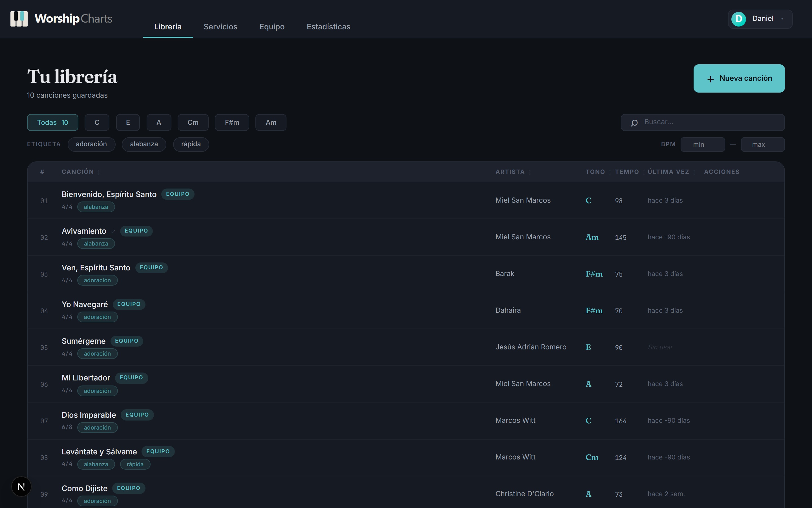Viewport: 812px width, 508px height.
Task: Click the 10 canciones guardadas subtitle
Action: click(67, 95)
